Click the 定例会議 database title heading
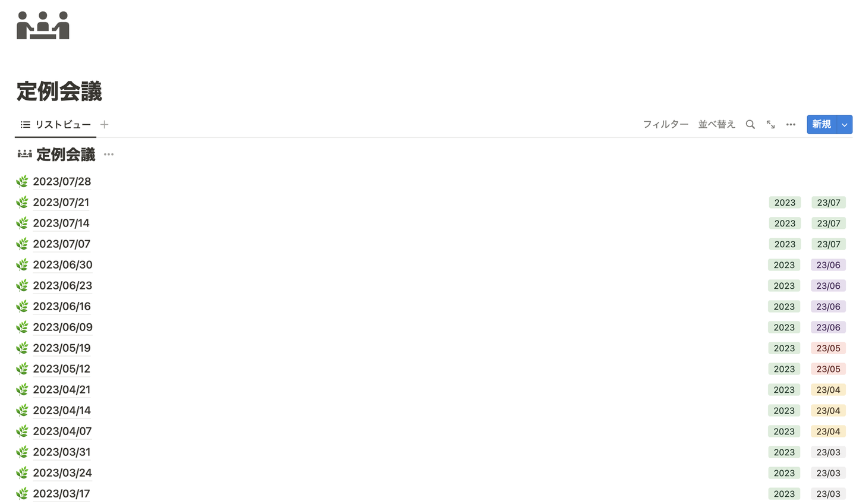Viewport: 856px width, 504px height. 65,155
